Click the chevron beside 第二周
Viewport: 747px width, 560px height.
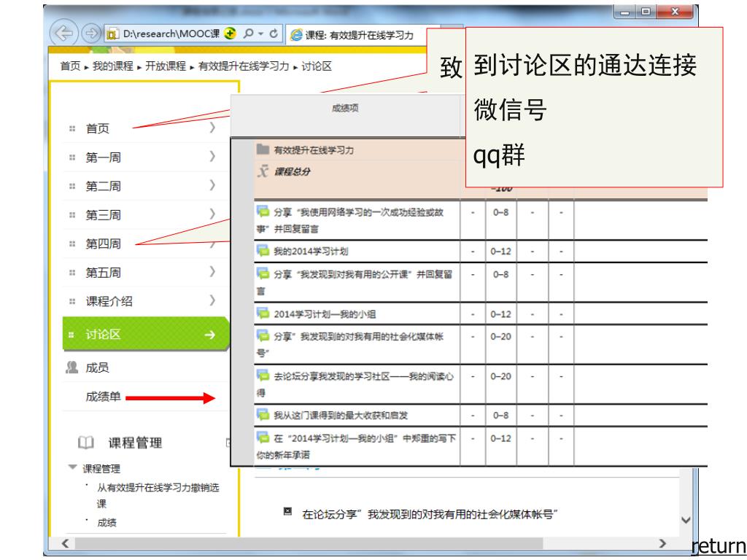tap(212, 185)
